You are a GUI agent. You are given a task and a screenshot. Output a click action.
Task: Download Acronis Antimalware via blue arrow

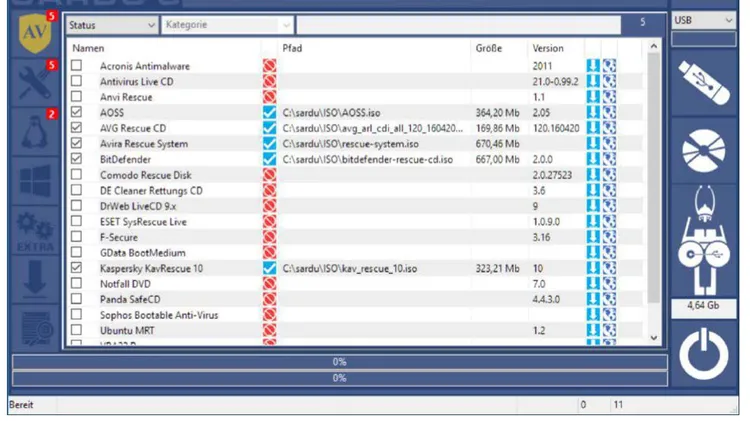(593, 66)
